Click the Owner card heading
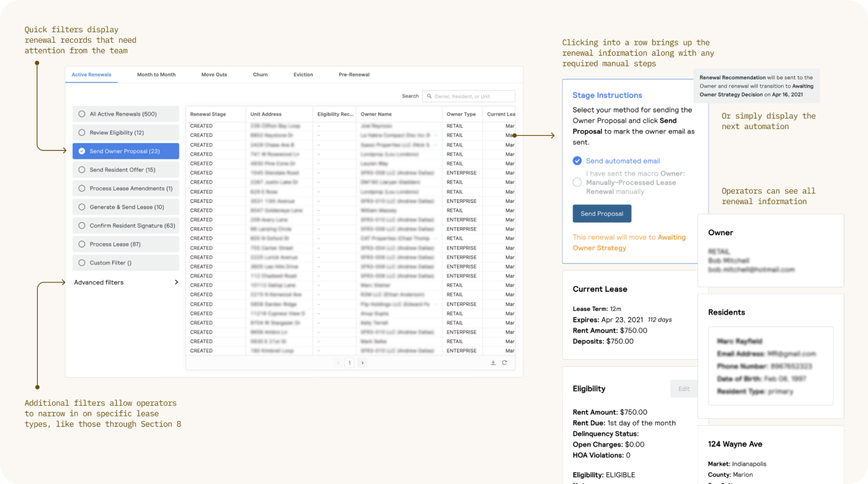 coord(720,233)
